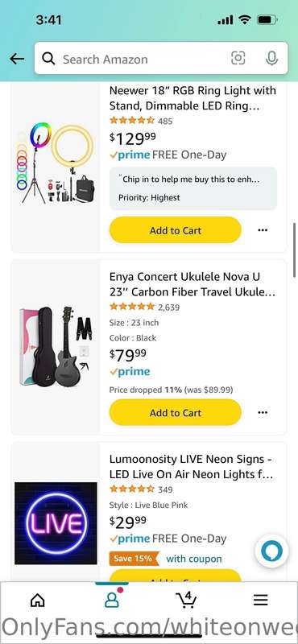Tap the back arrow icon
This screenshot has height=644, width=298.
[x=17, y=59]
